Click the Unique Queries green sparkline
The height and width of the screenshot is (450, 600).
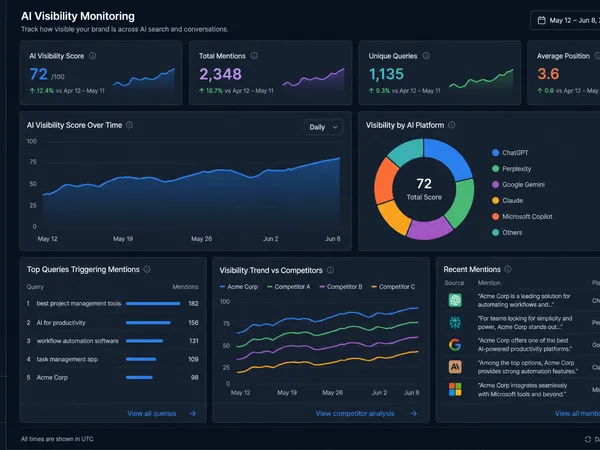pyautogui.click(x=481, y=78)
